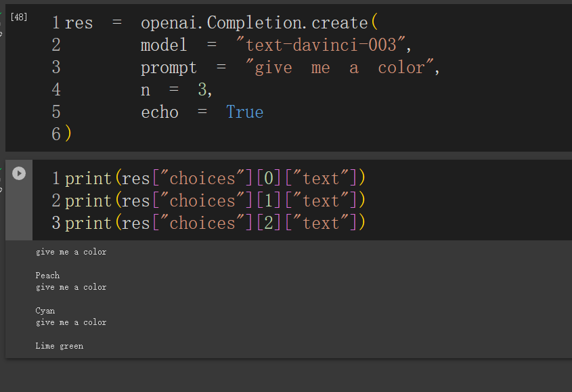
Task: Click the res variable on line 1
Action: [x=79, y=23]
